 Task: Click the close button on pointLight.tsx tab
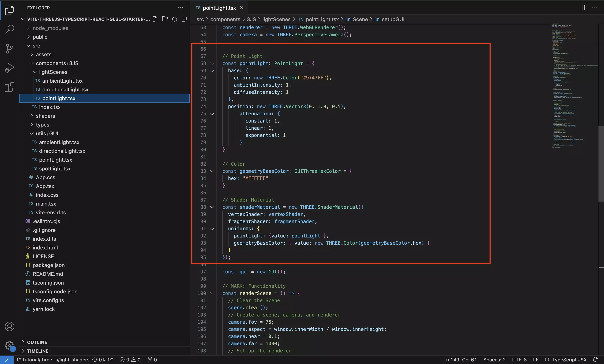click(x=242, y=8)
